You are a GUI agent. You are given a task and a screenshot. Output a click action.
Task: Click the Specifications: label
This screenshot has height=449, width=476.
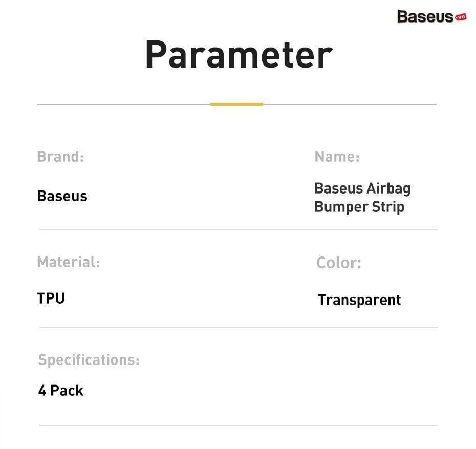(89, 360)
